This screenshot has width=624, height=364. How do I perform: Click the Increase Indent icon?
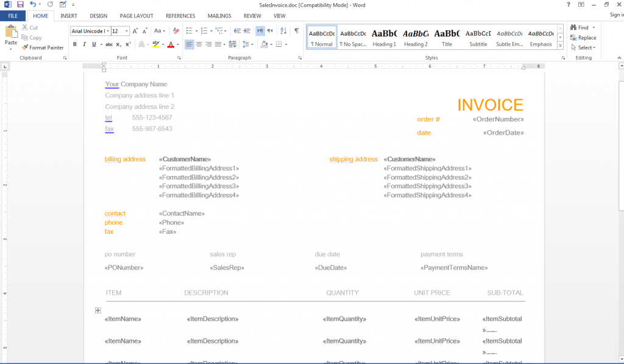(x=247, y=30)
